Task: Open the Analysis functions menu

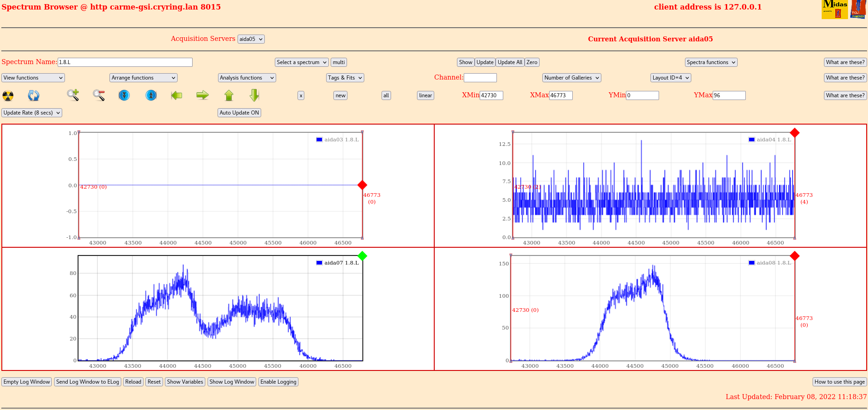Action: [247, 78]
